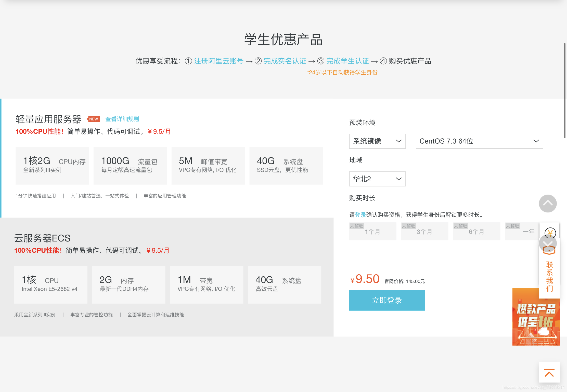Click the yen coin icon in sidebar
567x392 pixels.
coord(550,233)
